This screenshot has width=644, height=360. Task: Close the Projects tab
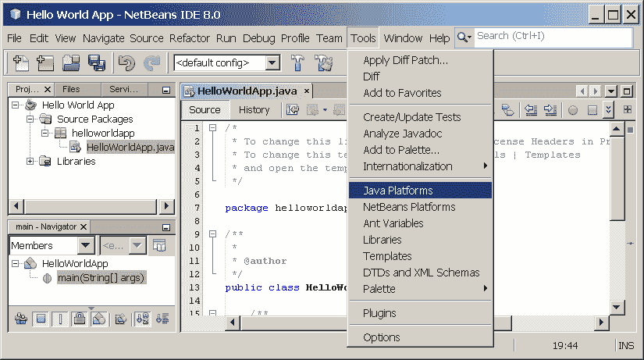click(48, 89)
